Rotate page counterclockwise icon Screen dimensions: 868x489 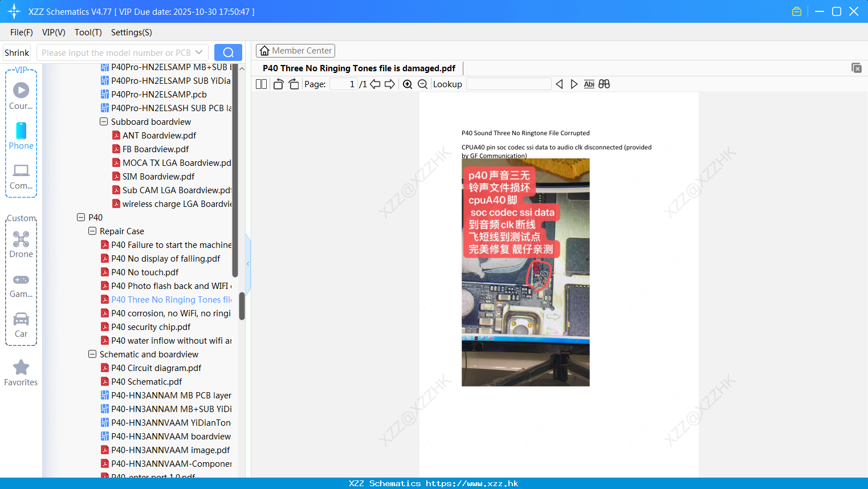click(278, 84)
